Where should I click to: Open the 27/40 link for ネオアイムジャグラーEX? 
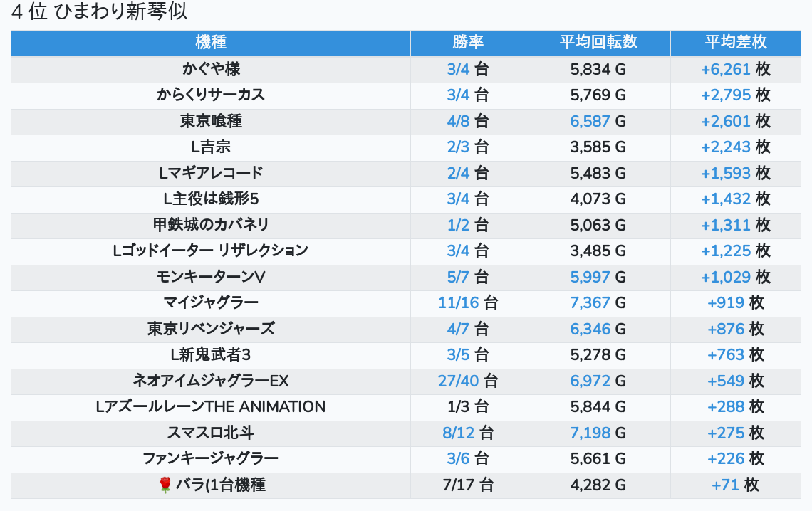coord(458,381)
